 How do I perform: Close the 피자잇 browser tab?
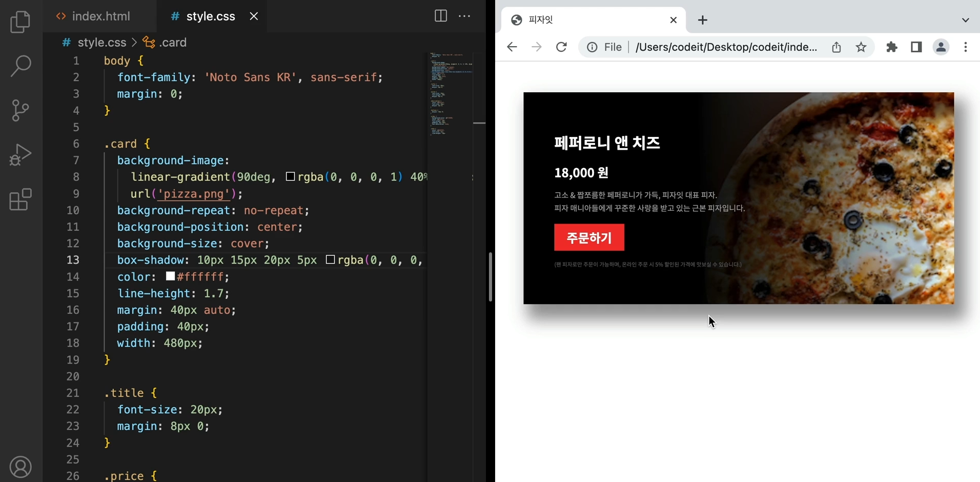pyautogui.click(x=673, y=20)
